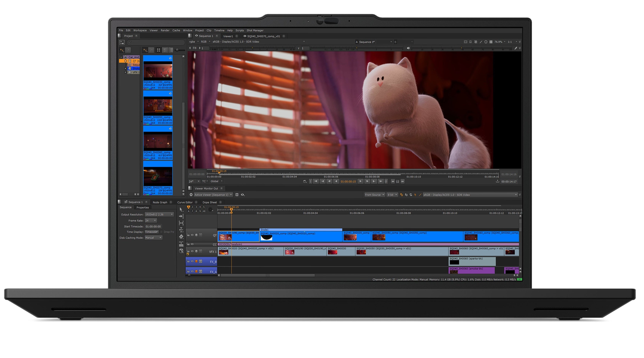Viewport: 644px width, 358px height.
Task: Click the snapping target icon above timeline
Action: (x=211, y=209)
